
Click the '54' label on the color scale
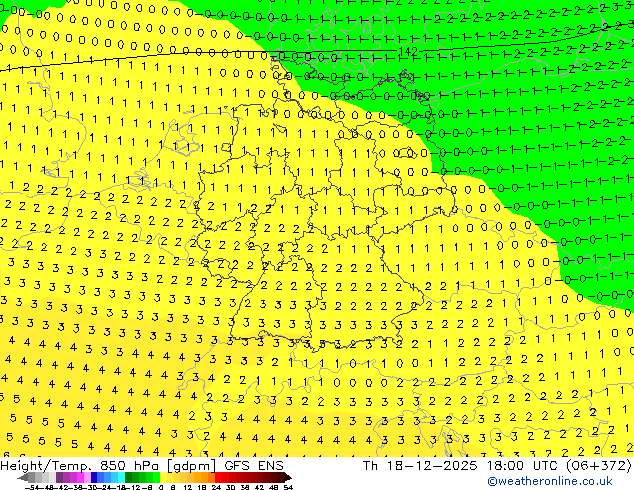click(x=288, y=487)
